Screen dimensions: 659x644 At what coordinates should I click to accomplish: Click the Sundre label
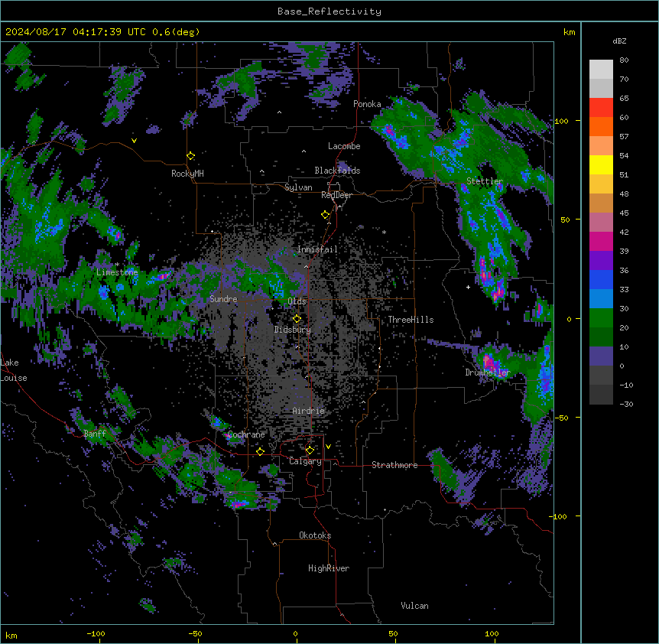coord(223,299)
